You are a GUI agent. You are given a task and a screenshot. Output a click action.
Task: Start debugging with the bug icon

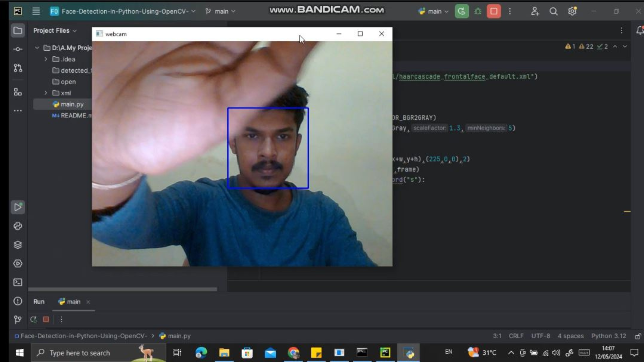coord(477,11)
